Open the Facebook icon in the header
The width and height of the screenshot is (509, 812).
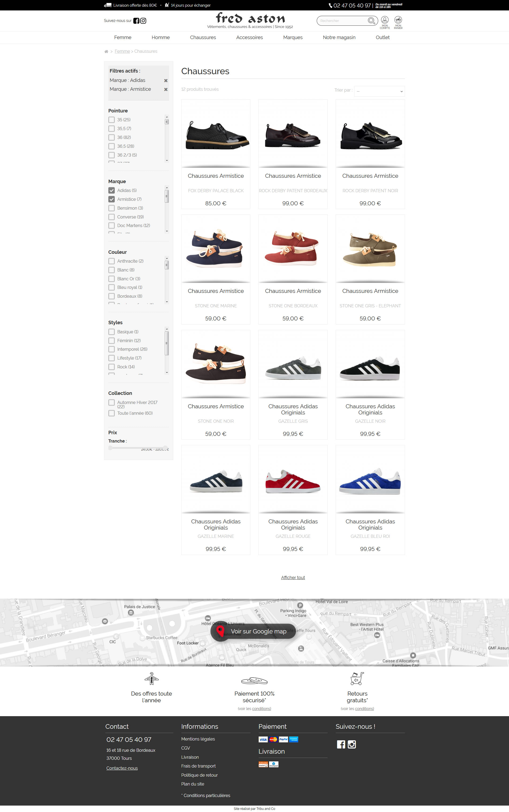tap(136, 21)
